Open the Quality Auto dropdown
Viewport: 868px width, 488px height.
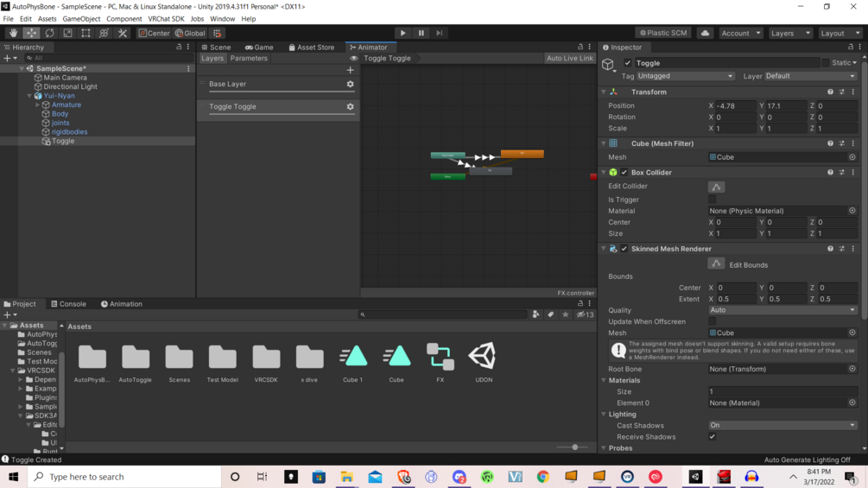coord(782,310)
